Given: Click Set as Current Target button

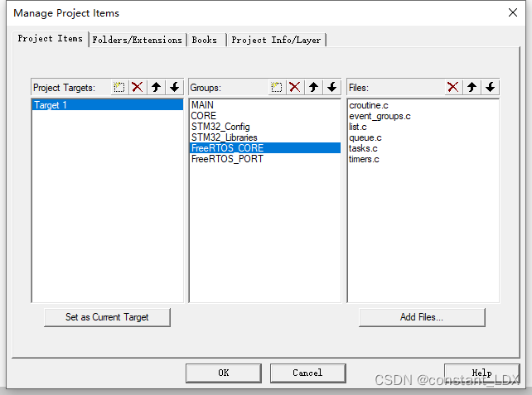Looking at the screenshot, I should tap(107, 317).
